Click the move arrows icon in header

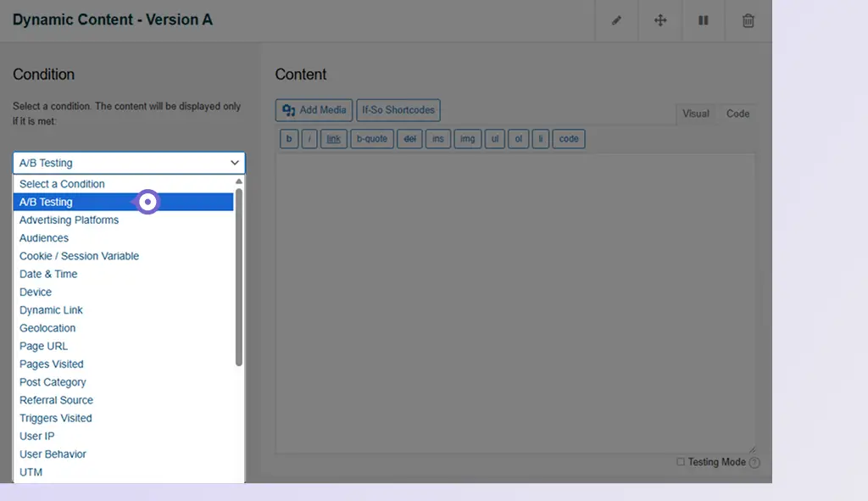point(660,20)
